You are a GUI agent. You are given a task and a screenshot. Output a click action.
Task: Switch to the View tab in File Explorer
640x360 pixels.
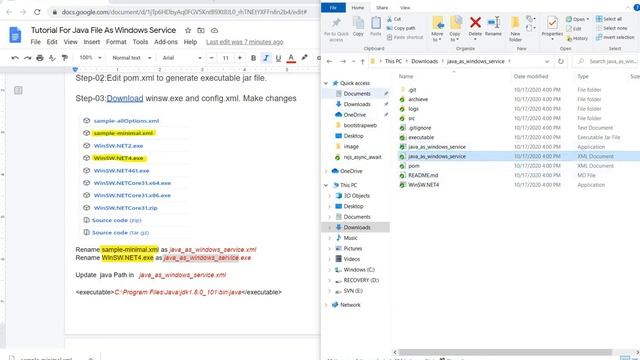(405, 8)
